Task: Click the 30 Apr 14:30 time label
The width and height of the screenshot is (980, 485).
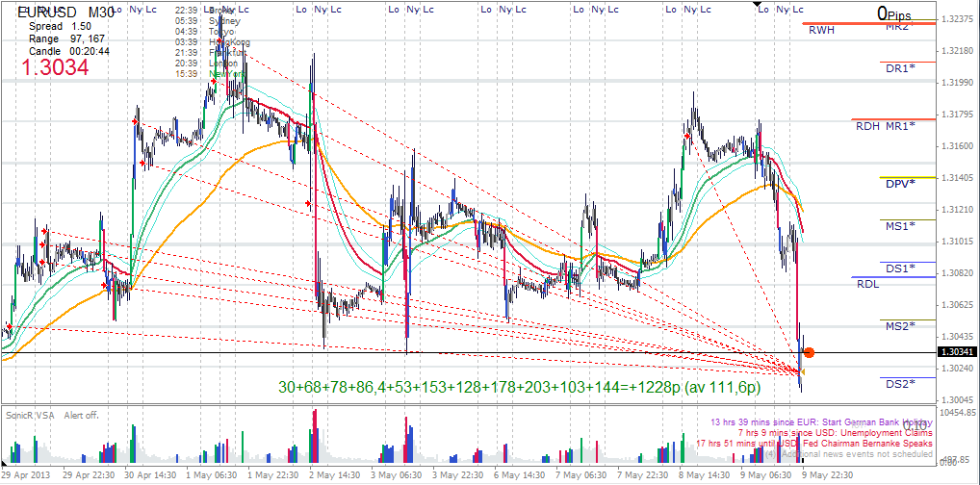Action: pos(149,475)
